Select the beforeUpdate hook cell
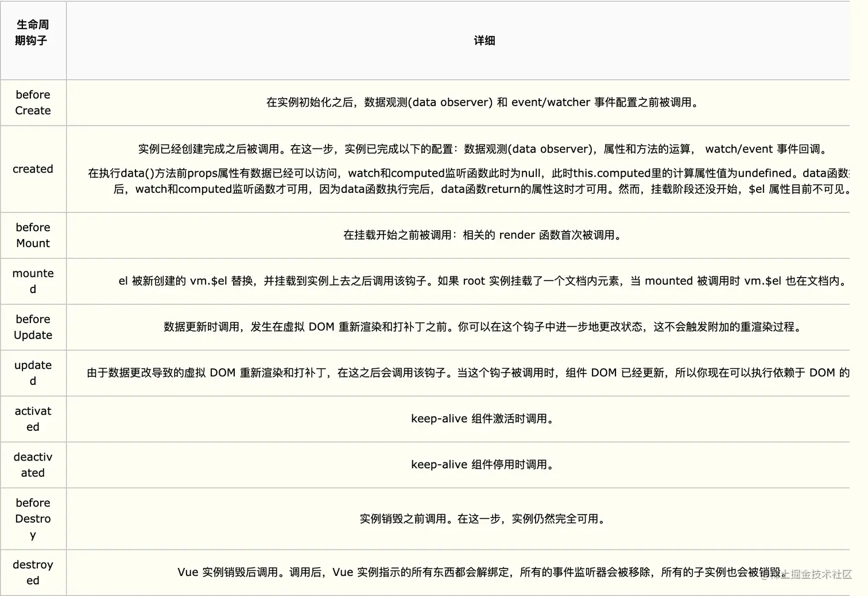Image resolution: width=868 pixels, height=596 pixels. [x=33, y=327]
